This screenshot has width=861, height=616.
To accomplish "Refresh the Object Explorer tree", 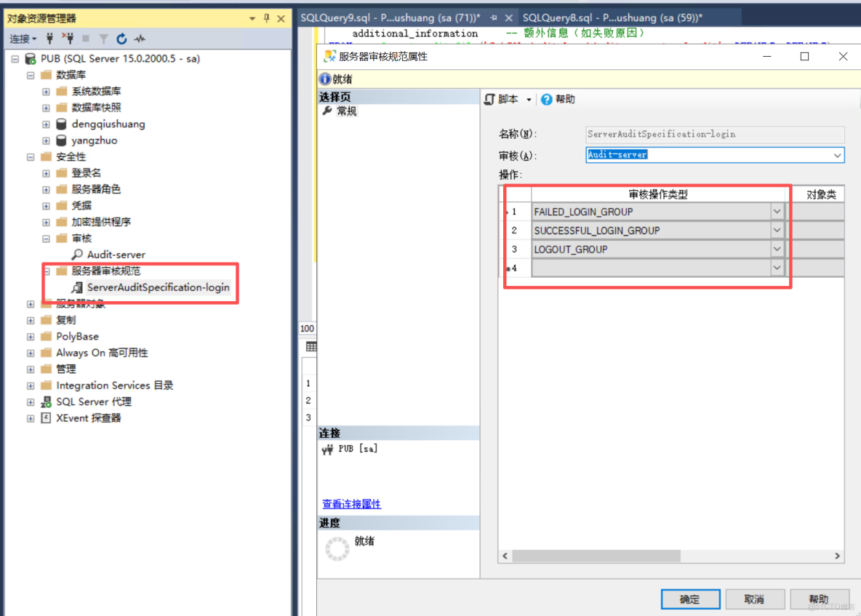I will (x=121, y=38).
